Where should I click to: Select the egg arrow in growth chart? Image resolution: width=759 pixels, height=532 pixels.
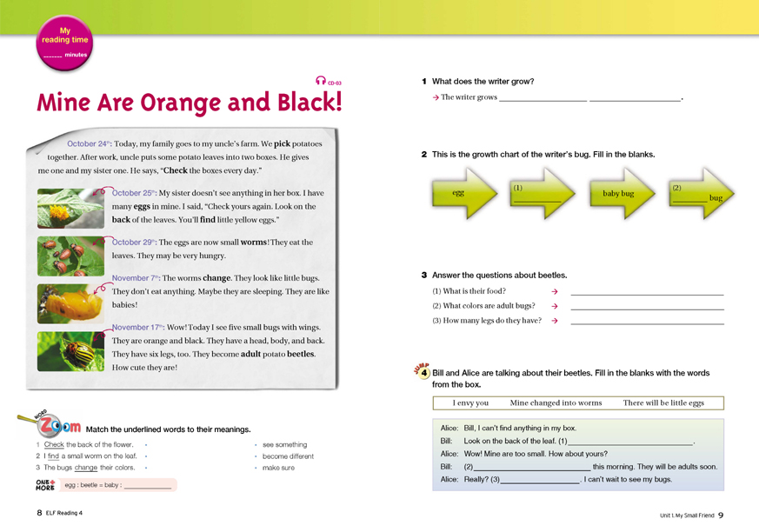click(464, 193)
